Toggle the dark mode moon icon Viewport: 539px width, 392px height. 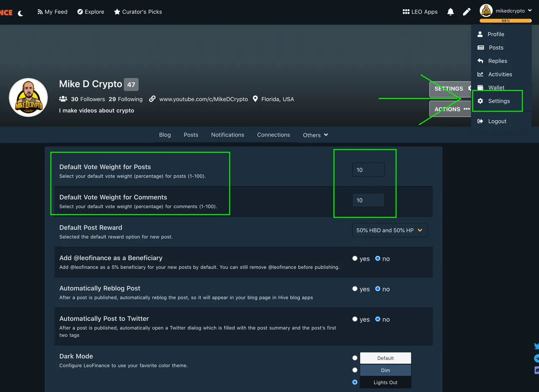point(21,13)
